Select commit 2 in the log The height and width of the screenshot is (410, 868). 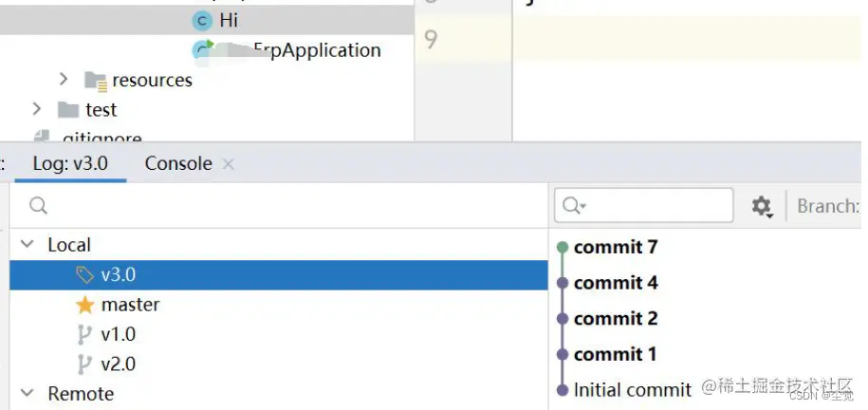(x=616, y=319)
